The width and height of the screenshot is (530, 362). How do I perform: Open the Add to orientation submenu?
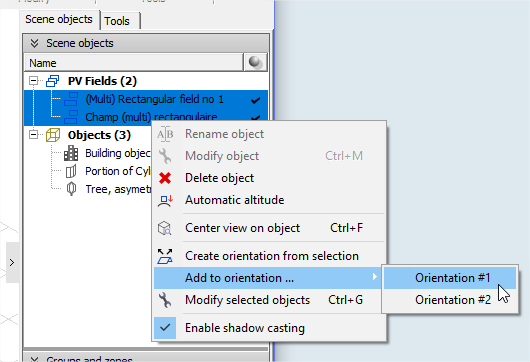[268, 278]
